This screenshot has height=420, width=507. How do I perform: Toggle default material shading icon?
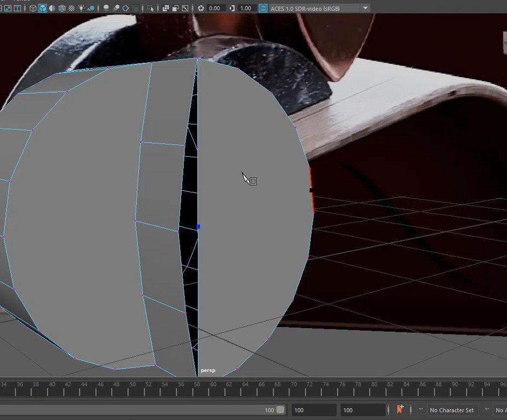52,8
